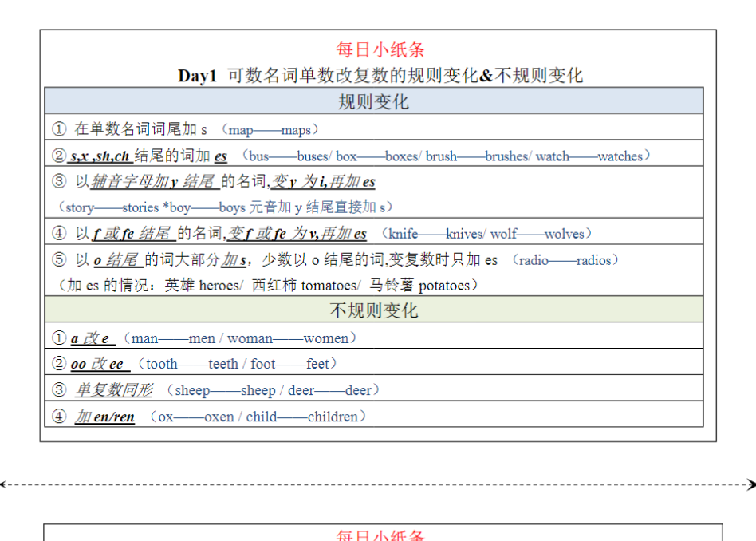Click the knife——knives example

435,234
